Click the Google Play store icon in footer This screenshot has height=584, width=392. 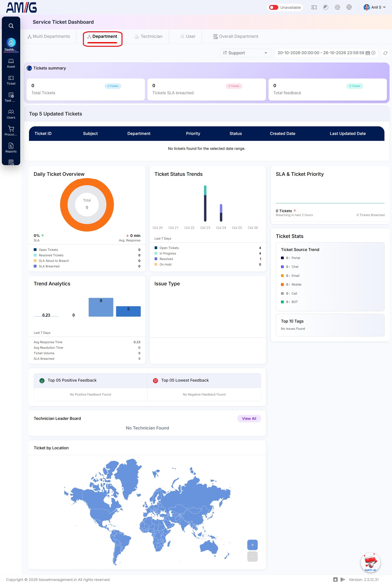(x=343, y=580)
